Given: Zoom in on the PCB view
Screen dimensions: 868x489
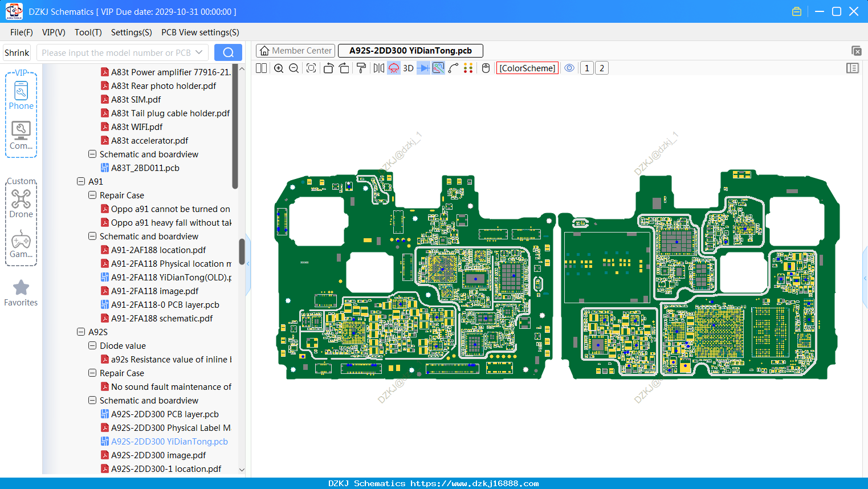Looking at the screenshot, I should [x=279, y=68].
